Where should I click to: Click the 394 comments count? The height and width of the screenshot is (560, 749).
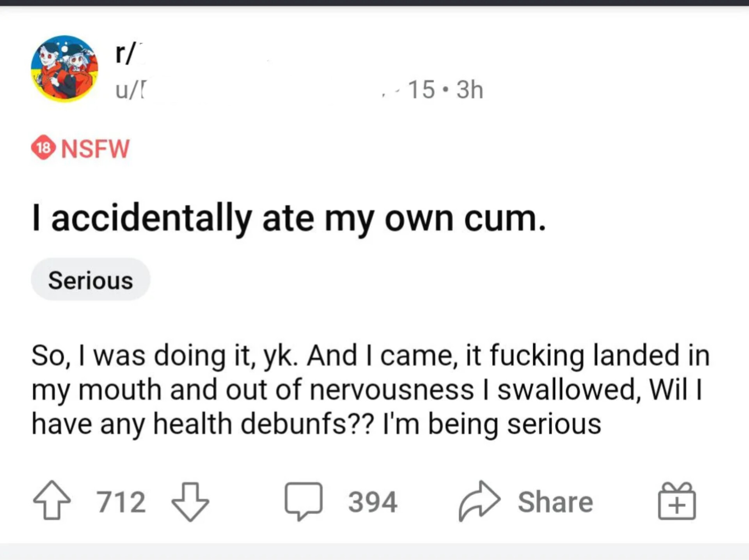[373, 501]
